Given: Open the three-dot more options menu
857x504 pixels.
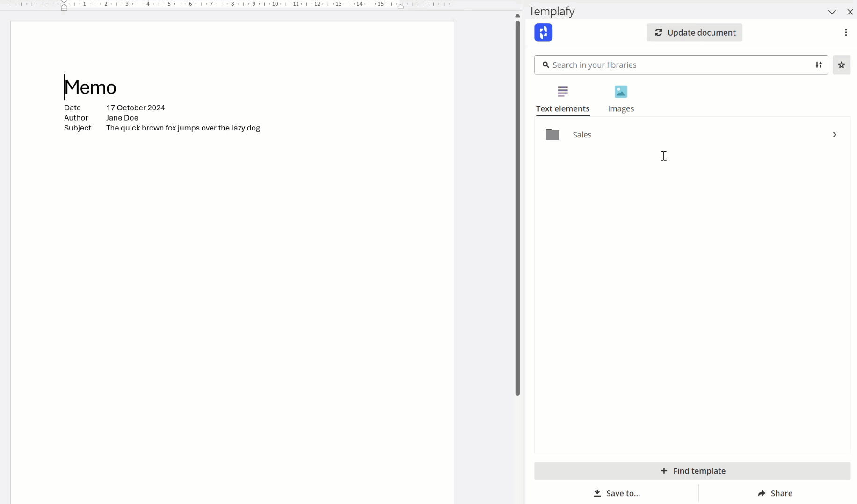Looking at the screenshot, I should [x=845, y=32].
